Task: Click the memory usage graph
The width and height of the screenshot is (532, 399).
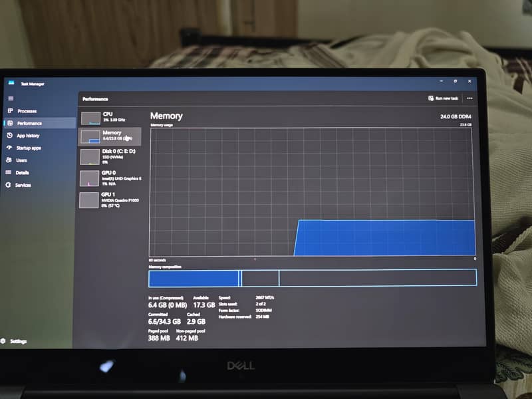Action: coord(312,192)
